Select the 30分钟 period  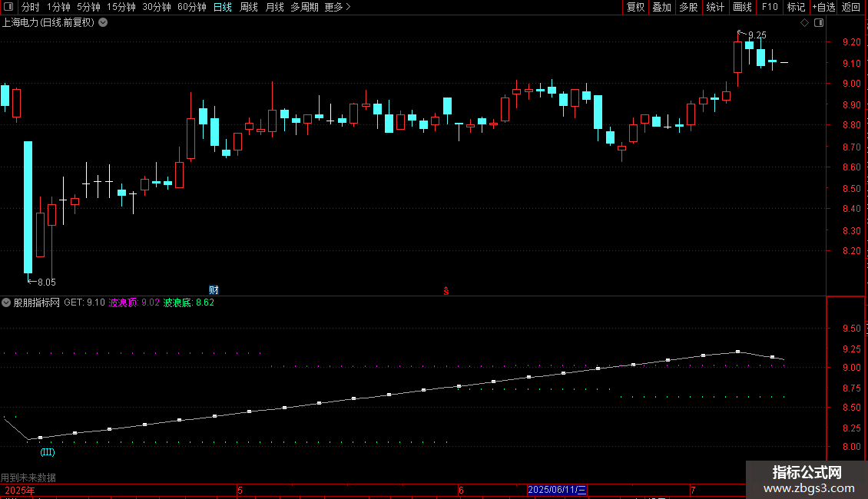tap(157, 7)
